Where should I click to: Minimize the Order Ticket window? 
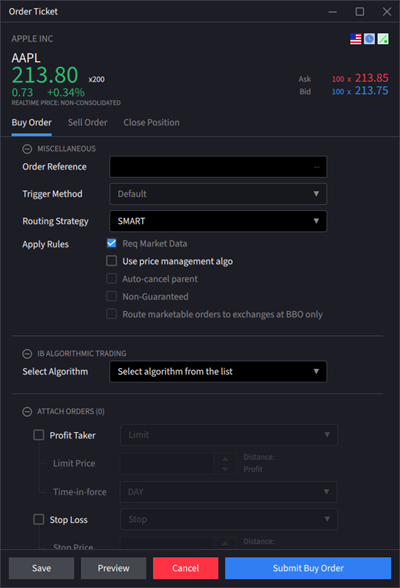[x=333, y=12]
